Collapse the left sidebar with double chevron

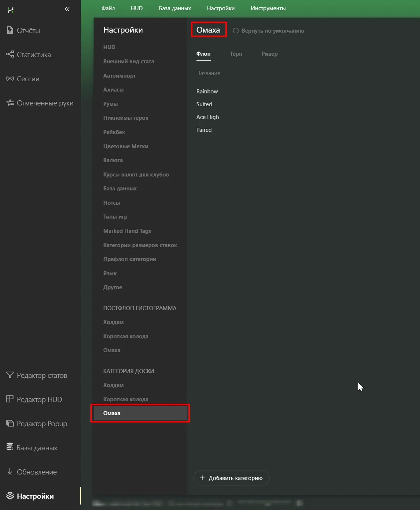click(x=67, y=9)
